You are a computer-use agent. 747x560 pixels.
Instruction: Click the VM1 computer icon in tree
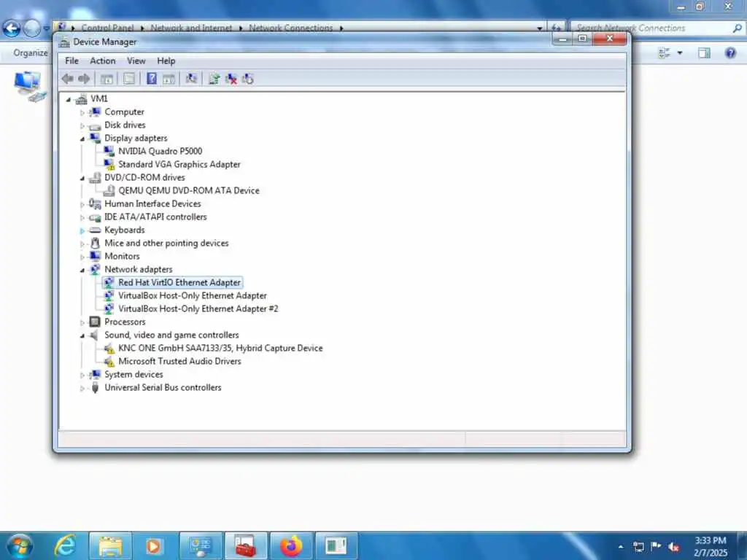pyautogui.click(x=82, y=99)
